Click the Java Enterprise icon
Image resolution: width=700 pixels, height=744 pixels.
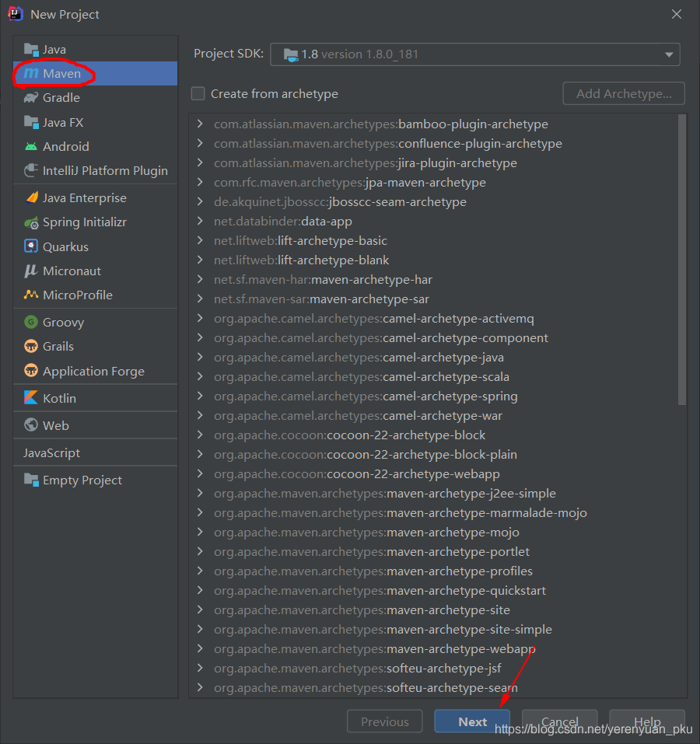point(31,198)
